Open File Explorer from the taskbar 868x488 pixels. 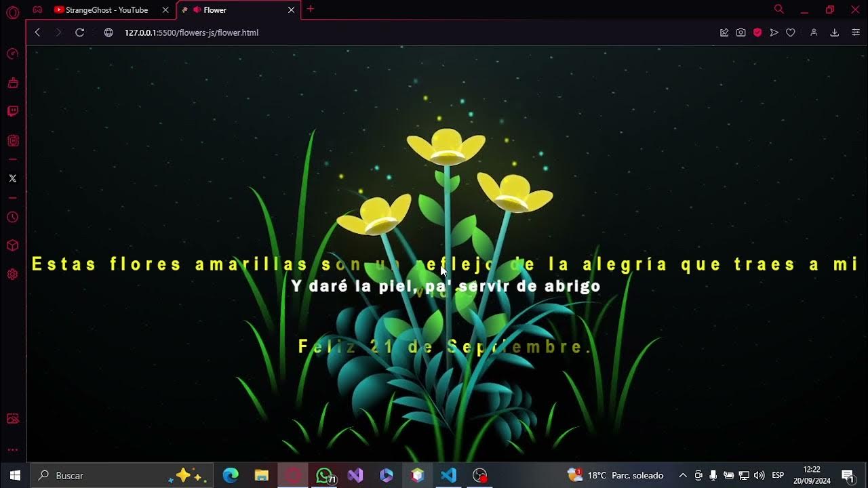point(262,475)
